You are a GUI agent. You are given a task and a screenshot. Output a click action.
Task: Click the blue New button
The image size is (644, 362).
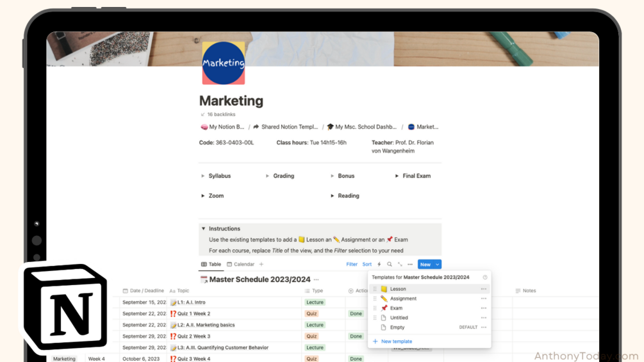point(425,265)
